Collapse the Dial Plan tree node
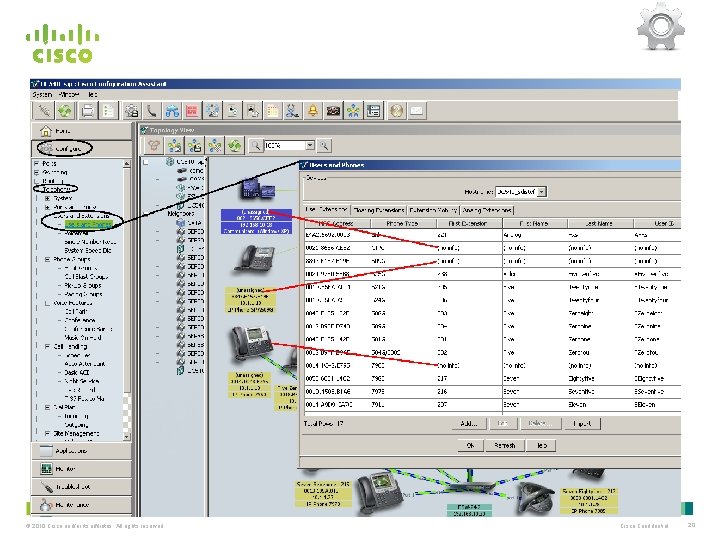Viewport: 720px width, 540px height. tap(47, 407)
